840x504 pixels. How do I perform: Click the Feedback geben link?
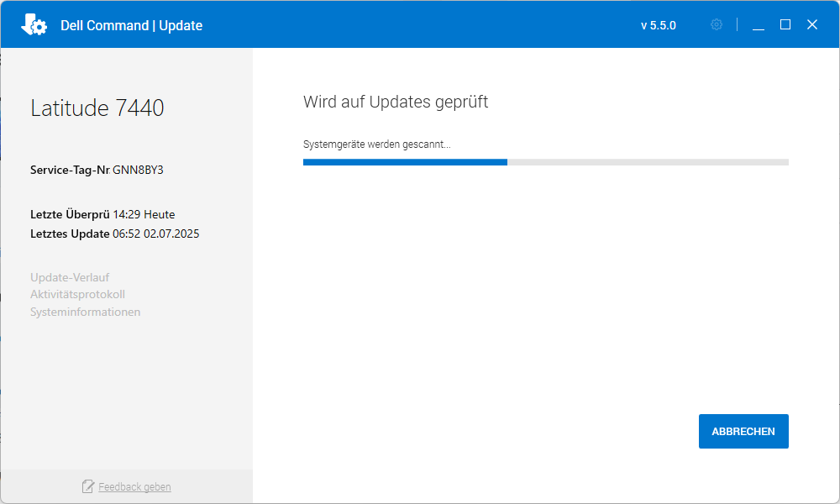click(x=134, y=487)
